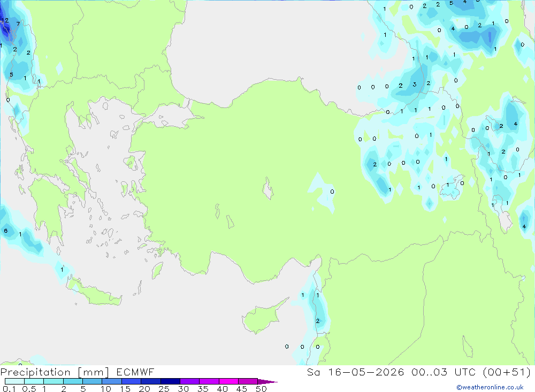Click the '00..03 UTC' time range text

coord(443,372)
